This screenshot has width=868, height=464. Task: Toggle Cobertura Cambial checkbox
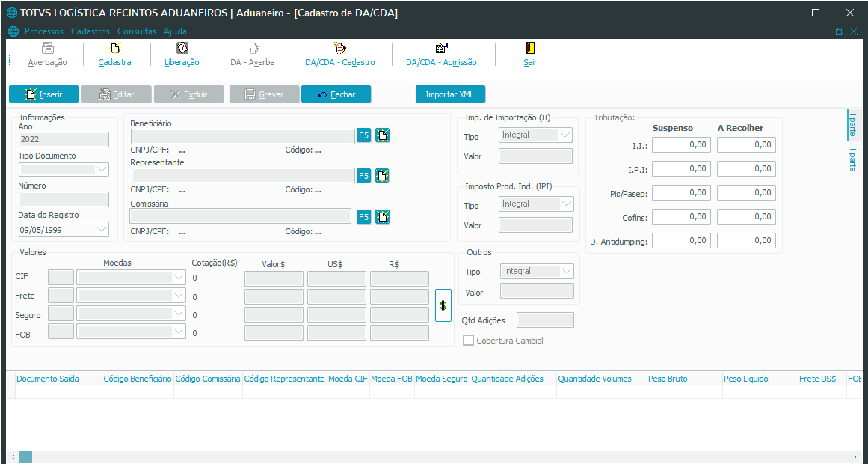point(468,341)
